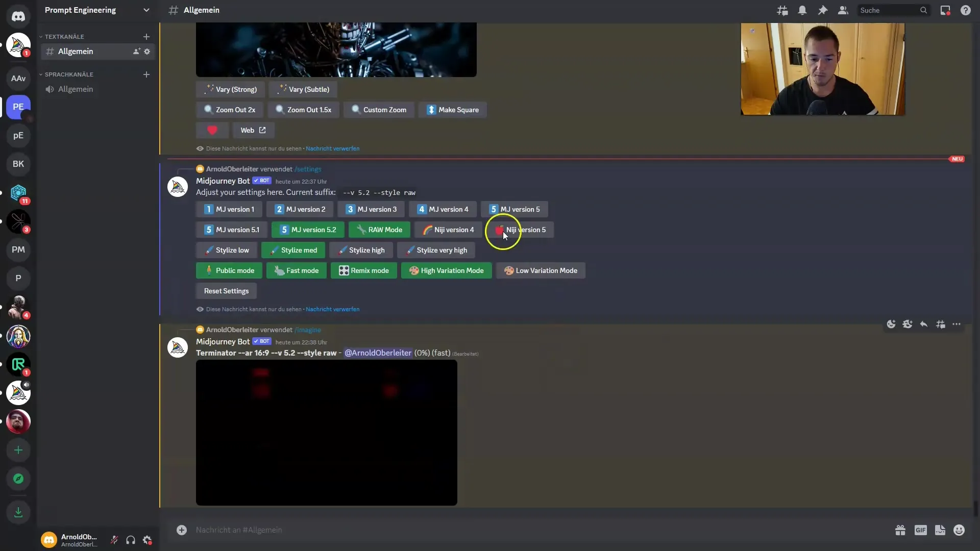
Task: Open notification settings bell icon
Action: click(802, 10)
